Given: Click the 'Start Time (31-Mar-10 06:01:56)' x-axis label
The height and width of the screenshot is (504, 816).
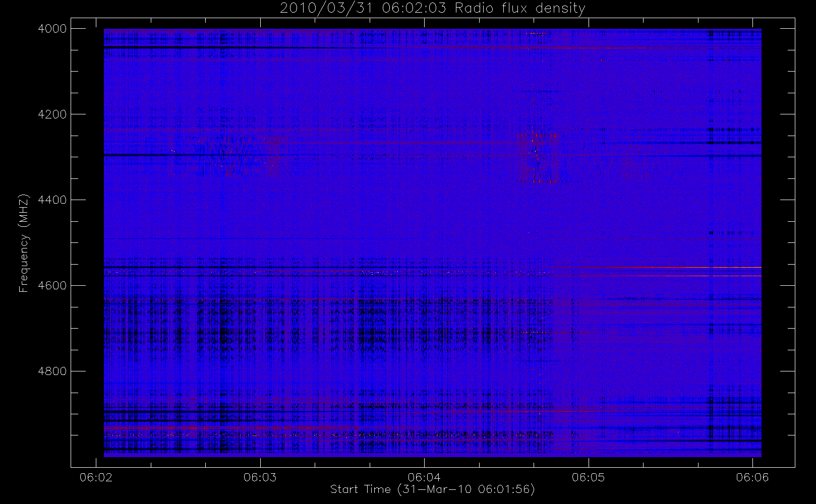Looking at the screenshot, I should pos(432,489).
